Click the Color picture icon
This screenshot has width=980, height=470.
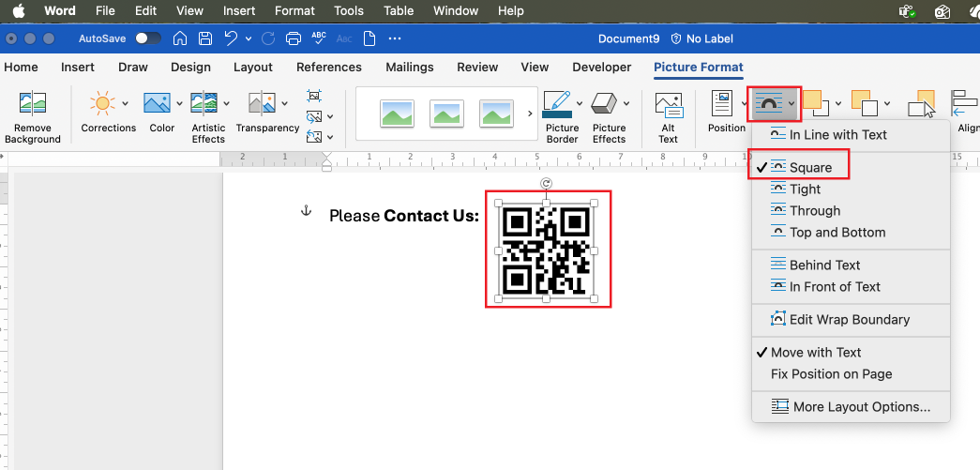(157, 103)
